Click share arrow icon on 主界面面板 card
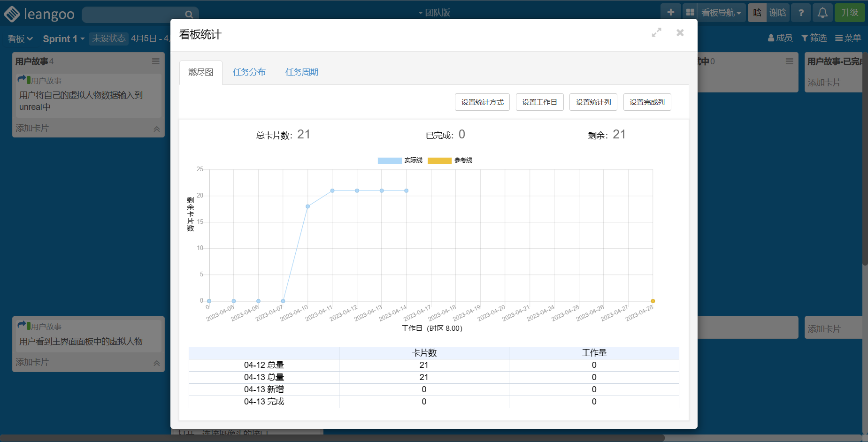The width and height of the screenshot is (868, 442). pyautogui.click(x=21, y=325)
